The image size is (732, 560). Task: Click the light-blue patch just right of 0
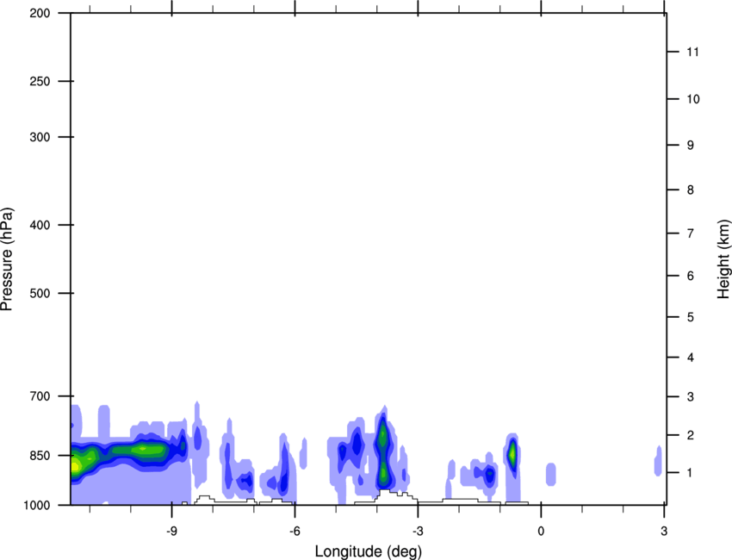551,474
